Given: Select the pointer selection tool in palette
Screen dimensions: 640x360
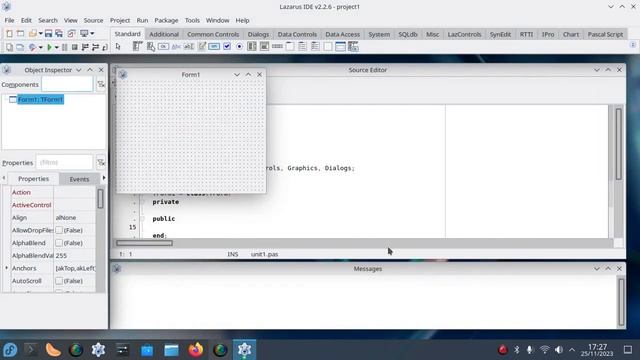Looking at the screenshot, I should (118, 47).
